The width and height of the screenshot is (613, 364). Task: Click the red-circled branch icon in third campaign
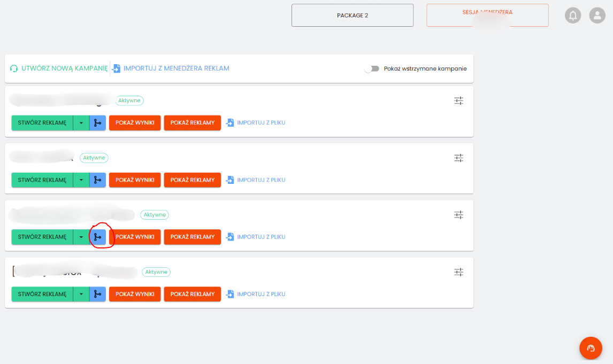point(97,237)
